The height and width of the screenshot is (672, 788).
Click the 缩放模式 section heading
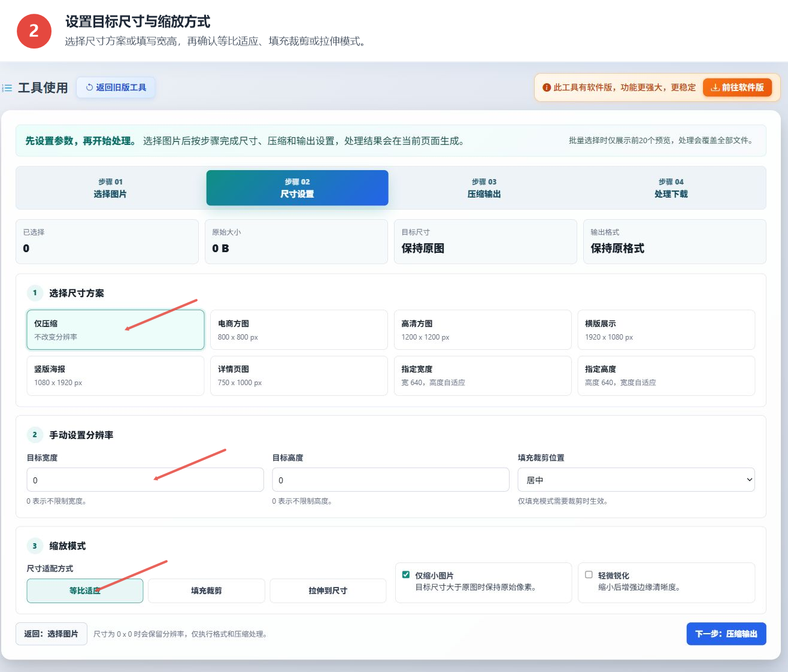coord(68,546)
